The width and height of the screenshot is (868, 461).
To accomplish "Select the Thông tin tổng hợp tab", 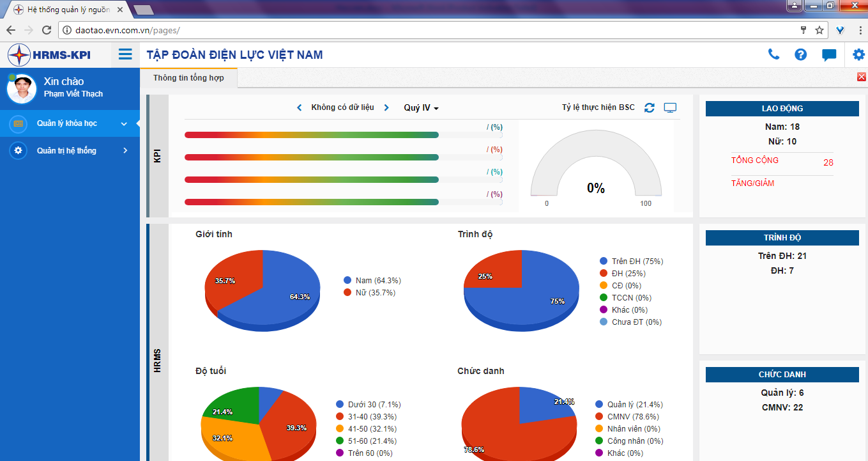I will point(188,78).
